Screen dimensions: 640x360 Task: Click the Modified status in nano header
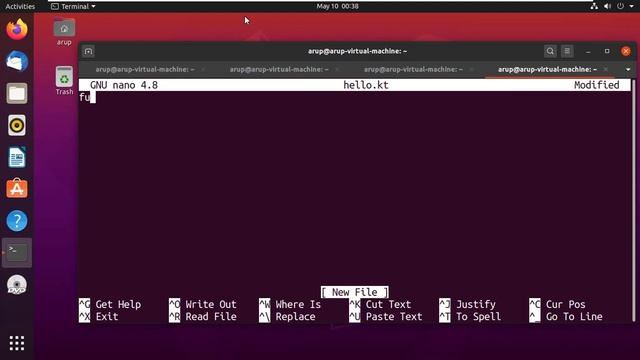[x=596, y=85]
